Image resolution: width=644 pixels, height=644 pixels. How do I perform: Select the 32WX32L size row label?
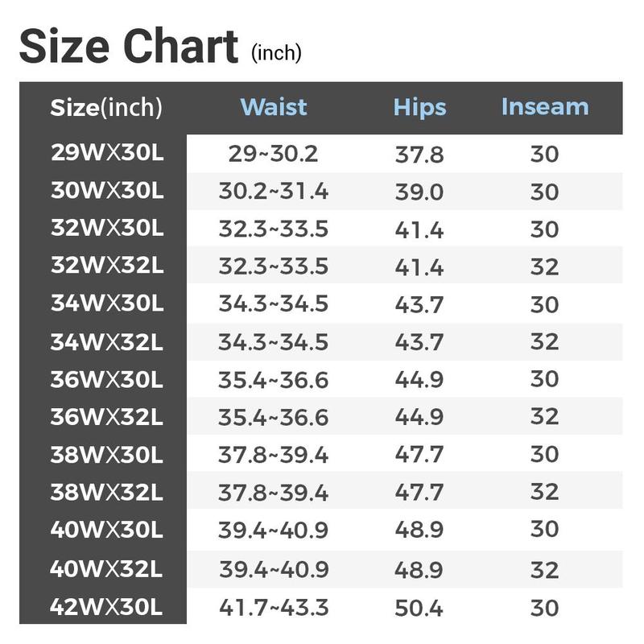(x=106, y=266)
